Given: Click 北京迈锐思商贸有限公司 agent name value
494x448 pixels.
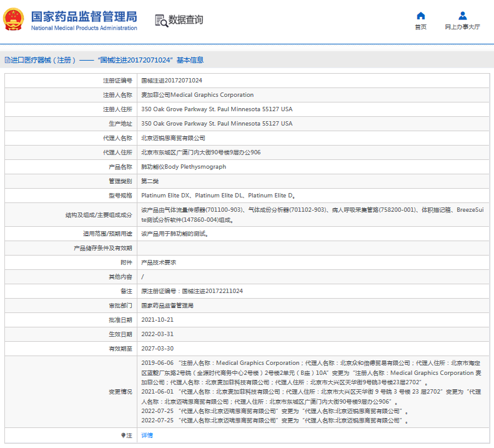Looking at the screenshot, I should point(173,138).
